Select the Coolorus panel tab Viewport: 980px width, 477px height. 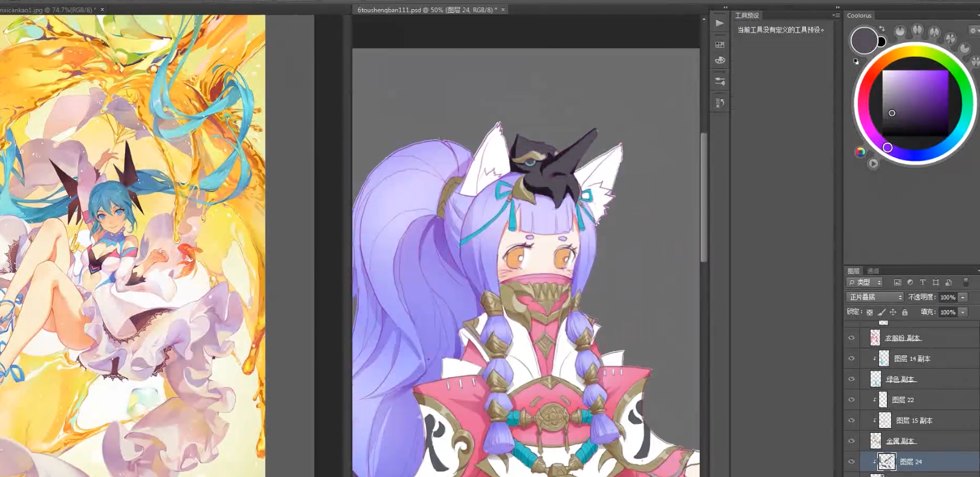pos(859,15)
